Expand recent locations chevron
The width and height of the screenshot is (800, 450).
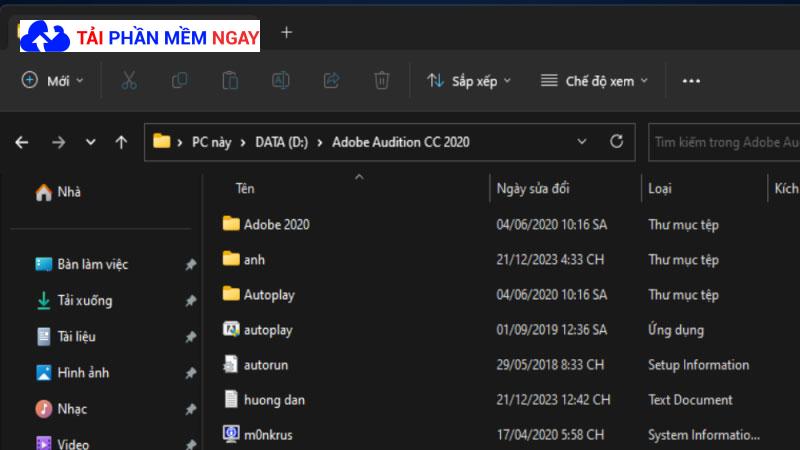point(90,142)
